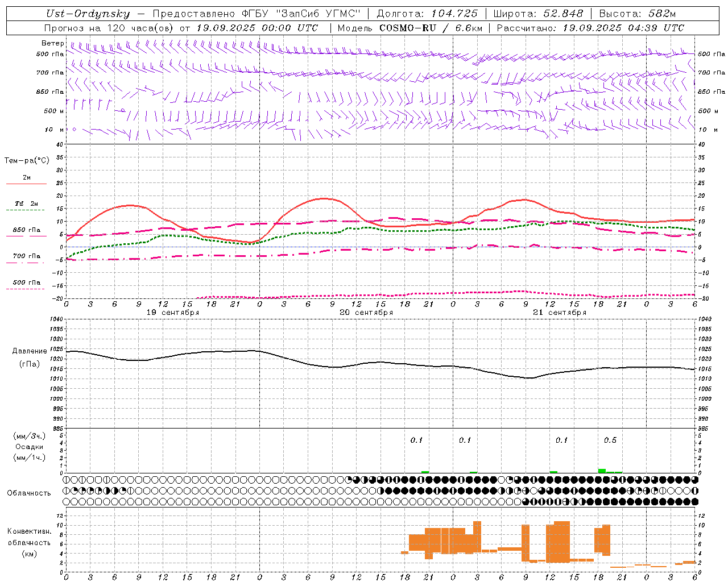The width and height of the screenshot is (728, 582).
Task: Click the date label 19 сентября
Action: pyautogui.click(x=173, y=313)
